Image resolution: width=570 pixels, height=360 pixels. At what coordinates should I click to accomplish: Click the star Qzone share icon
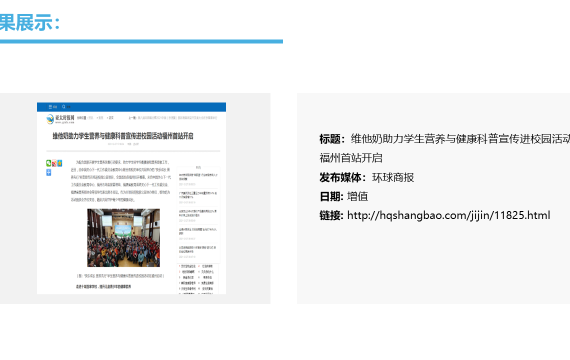[x=59, y=163]
